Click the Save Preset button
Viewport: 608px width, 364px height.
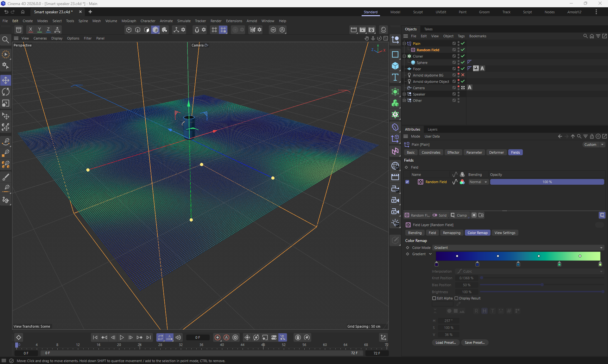(474, 342)
